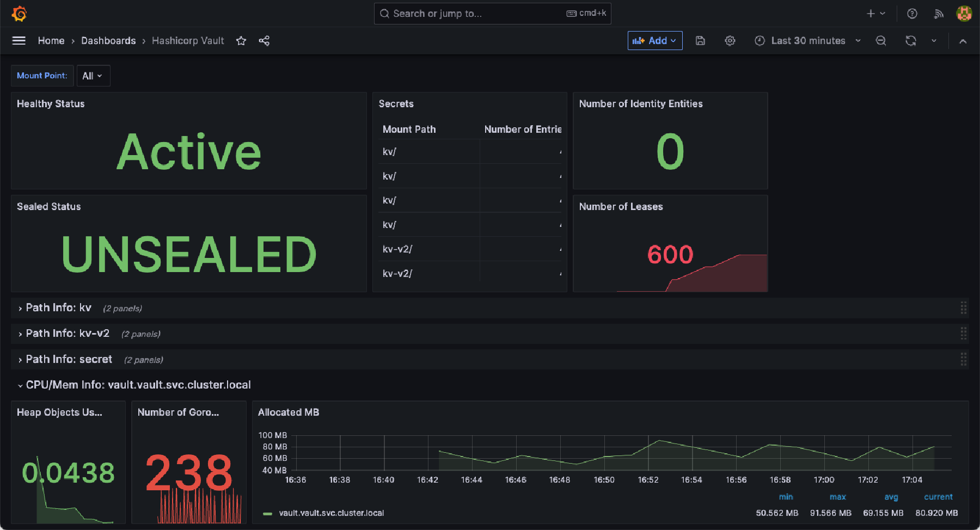Grab the drag handle of Path Info: kv row
The height and width of the screenshot is (530, 980).
963,308
